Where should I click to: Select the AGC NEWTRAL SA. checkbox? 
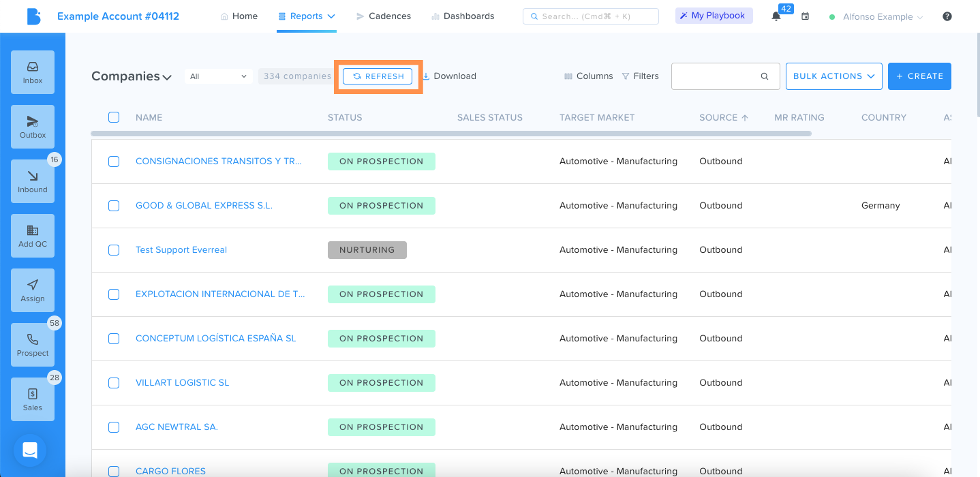point(114,427)
